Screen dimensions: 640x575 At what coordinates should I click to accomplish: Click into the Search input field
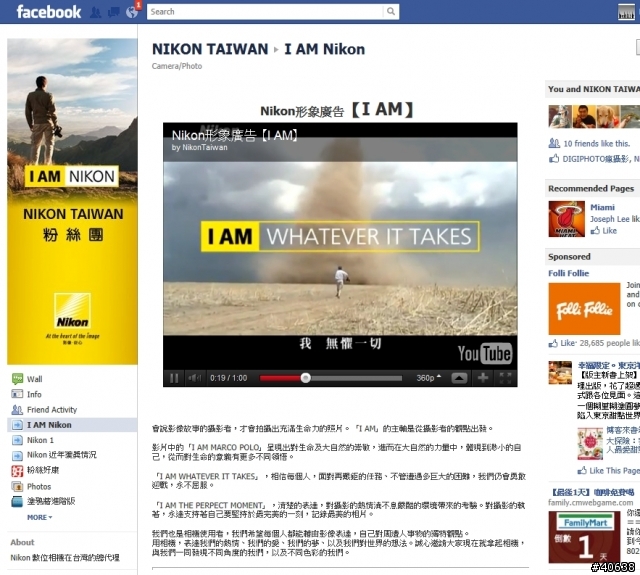point(265,11)
